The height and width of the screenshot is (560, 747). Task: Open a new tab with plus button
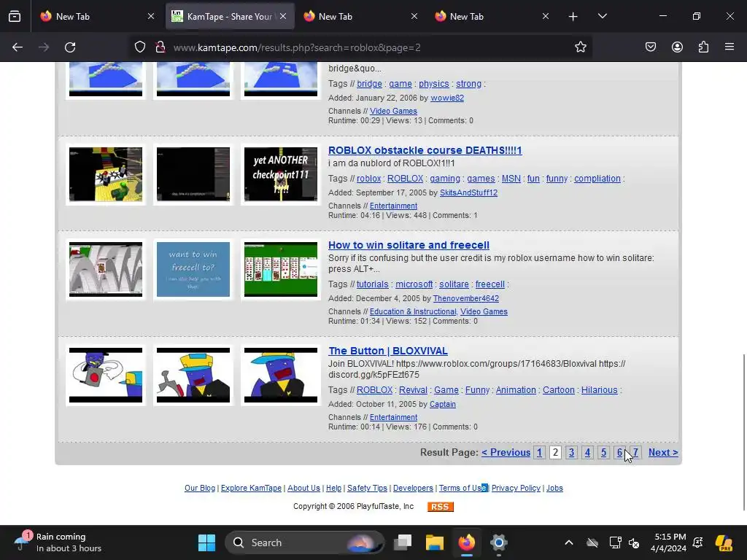pos(573,17)
